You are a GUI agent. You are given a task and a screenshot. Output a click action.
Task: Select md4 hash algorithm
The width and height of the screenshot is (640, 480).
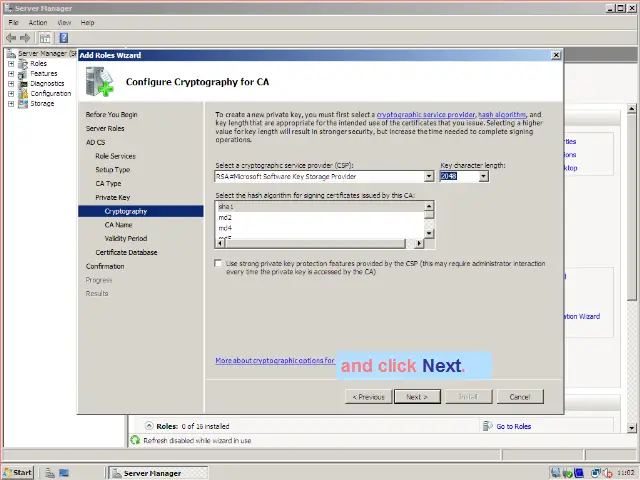(319, 228)
